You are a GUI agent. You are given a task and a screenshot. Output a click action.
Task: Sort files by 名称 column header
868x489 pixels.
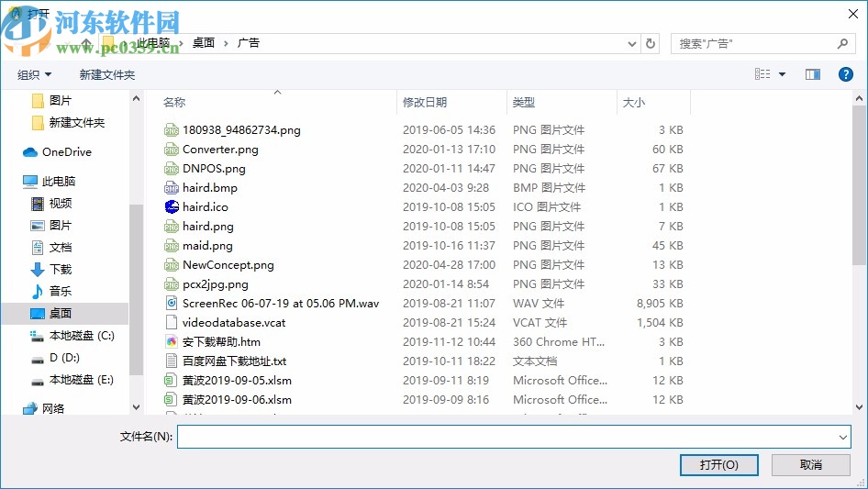pos(174,103)
